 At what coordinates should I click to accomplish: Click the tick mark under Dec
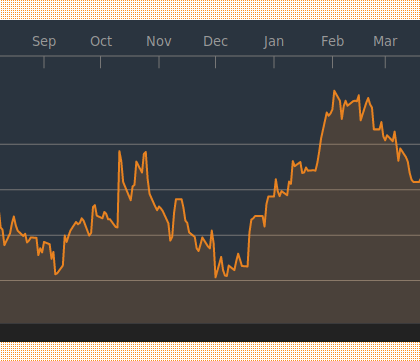215,62
